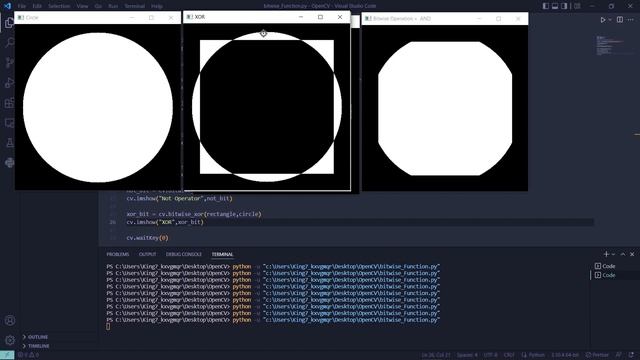Click the Prettier status bar item

pyautogui.click(x=597, y=355)
